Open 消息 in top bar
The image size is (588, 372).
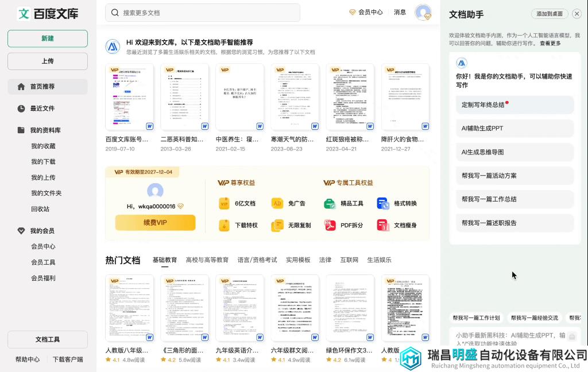tap(400, 12)
